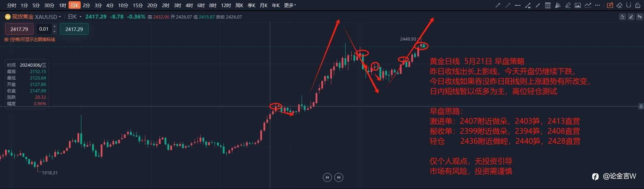The width and height of the screenshot is (644, 189).
Task: Open the more drawing tools ellipsis
Action: tap(597, 5)
